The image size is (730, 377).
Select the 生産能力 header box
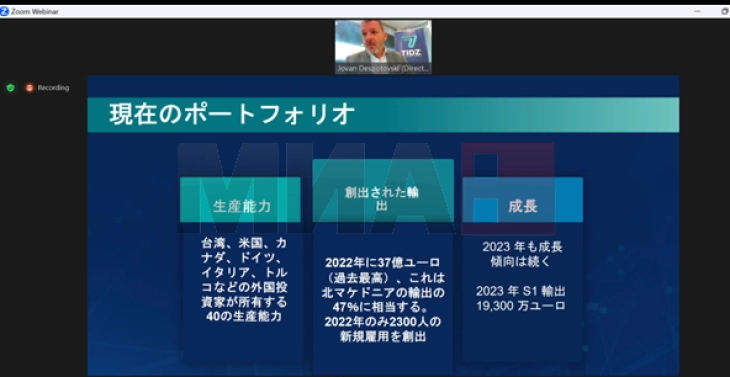point(240,200)
